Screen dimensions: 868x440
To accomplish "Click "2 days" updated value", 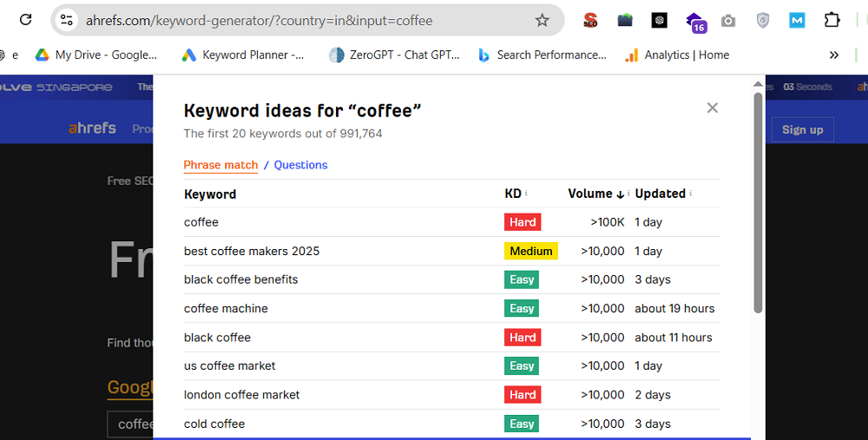I will pyautogui.click(x=653, y=395).
